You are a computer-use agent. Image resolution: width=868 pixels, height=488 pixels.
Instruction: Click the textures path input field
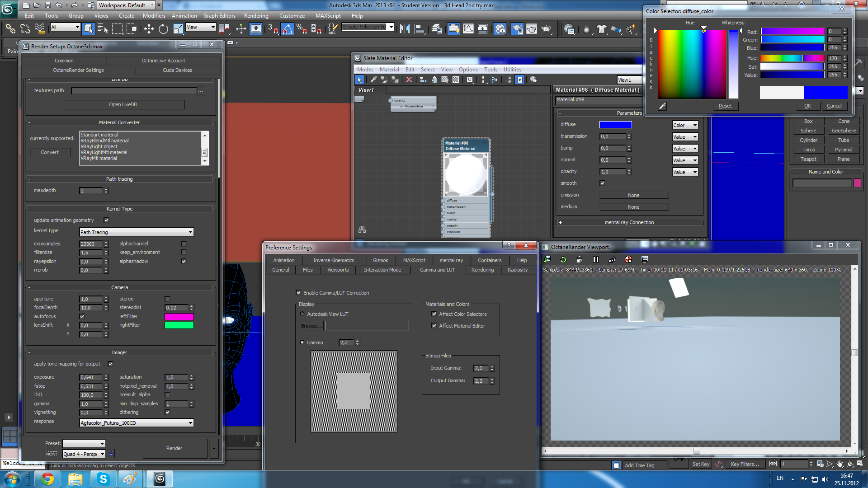[134, 91]
